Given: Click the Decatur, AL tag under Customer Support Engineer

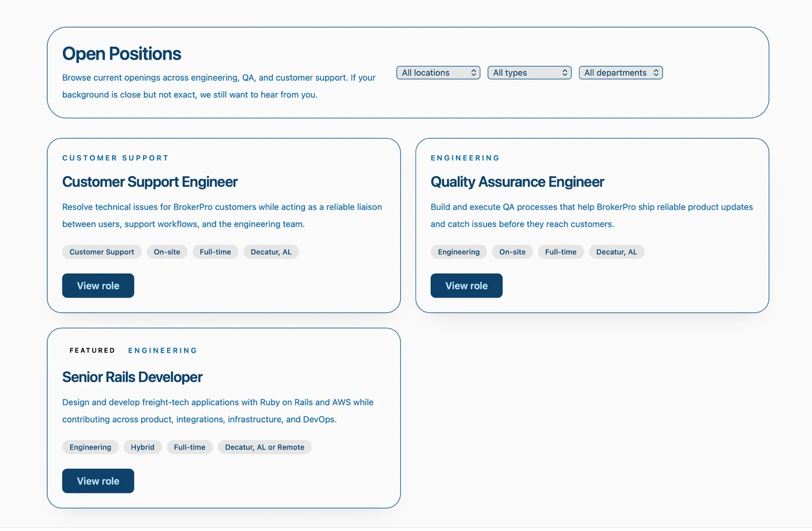Looking at the screenshot, I should (x=271, y=252).
